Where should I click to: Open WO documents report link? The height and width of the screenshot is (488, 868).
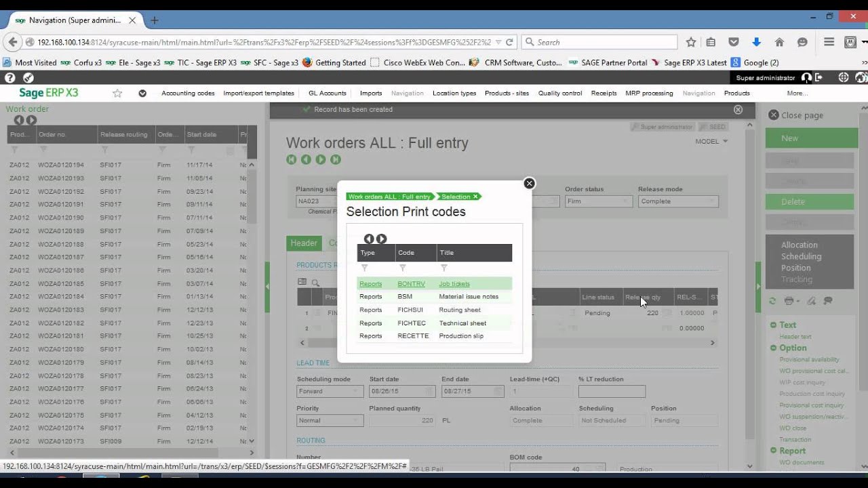click(802, 462)
